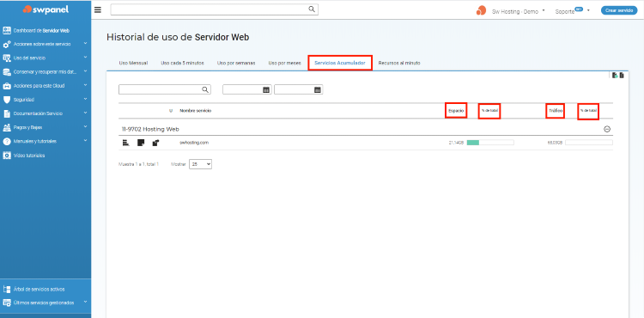Expand Acciones para este Cloud chevron
The height and width of the screenshot is (318, 644).
[85, 85]
